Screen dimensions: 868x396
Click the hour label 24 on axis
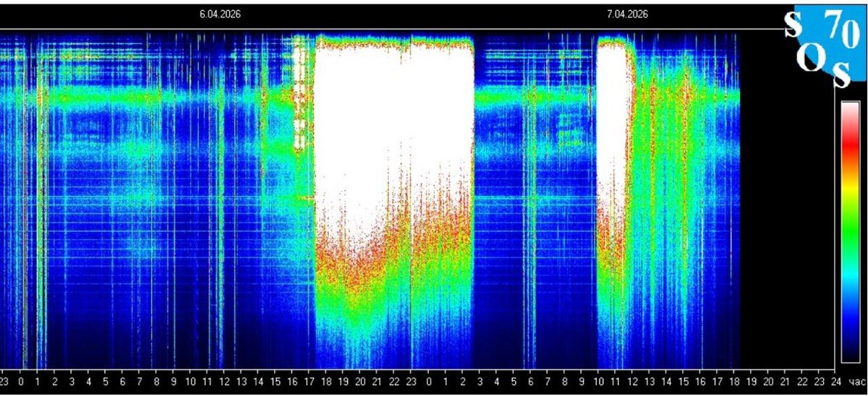(x=836, y=381)
